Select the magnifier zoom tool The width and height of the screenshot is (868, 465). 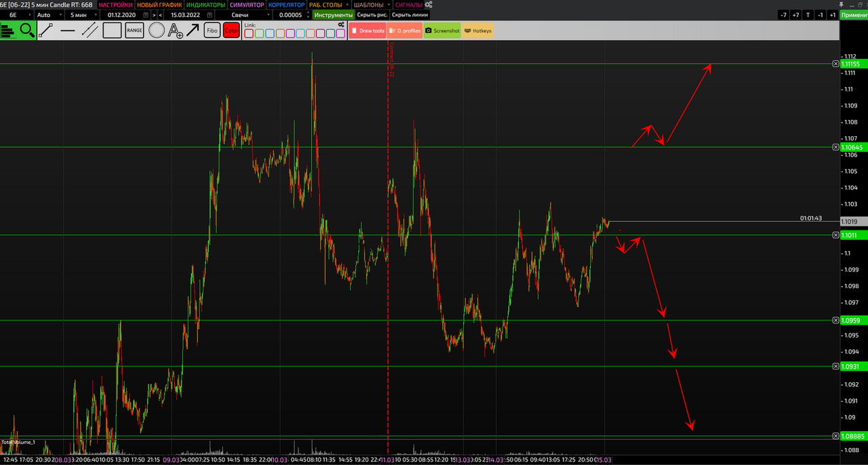pos(26,30)
